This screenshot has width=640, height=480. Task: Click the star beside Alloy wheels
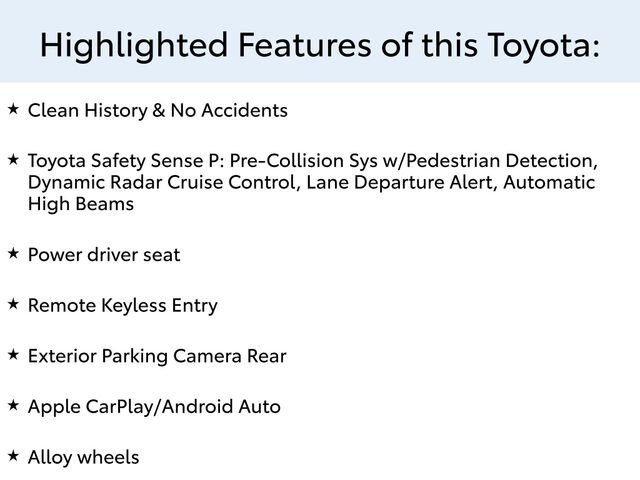(13, 456)
